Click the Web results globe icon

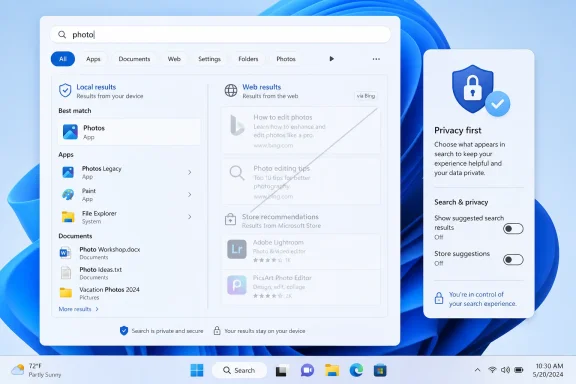pos(231,90)
